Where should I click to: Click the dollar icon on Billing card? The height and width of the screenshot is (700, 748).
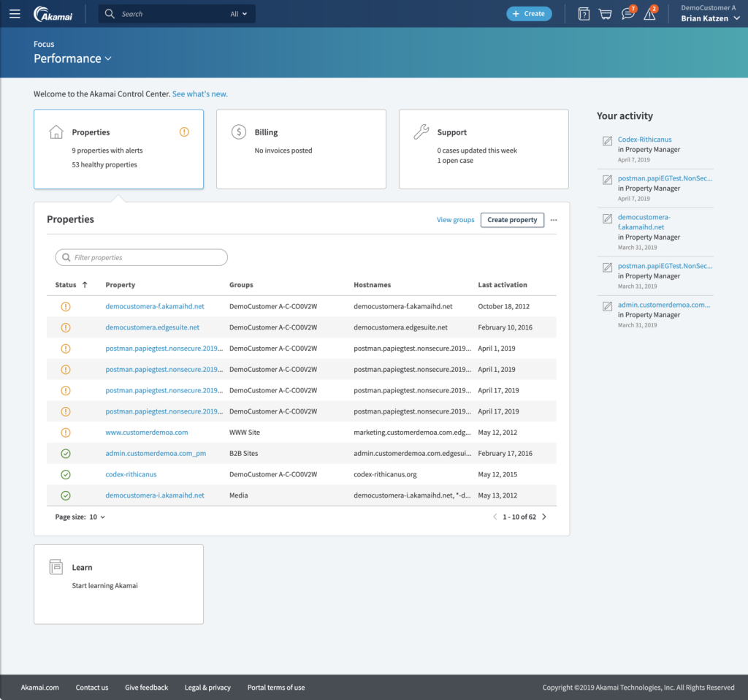(x=239, y=132)
